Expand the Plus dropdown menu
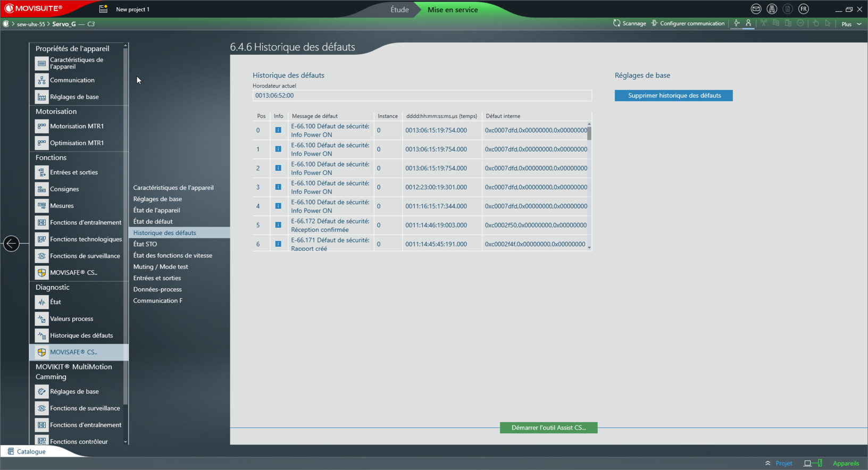 [851, 24]
